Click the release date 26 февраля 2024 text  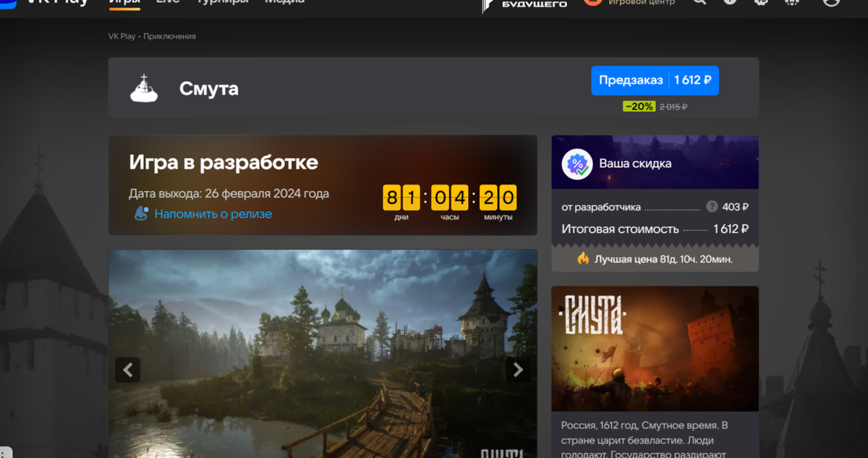267,194
